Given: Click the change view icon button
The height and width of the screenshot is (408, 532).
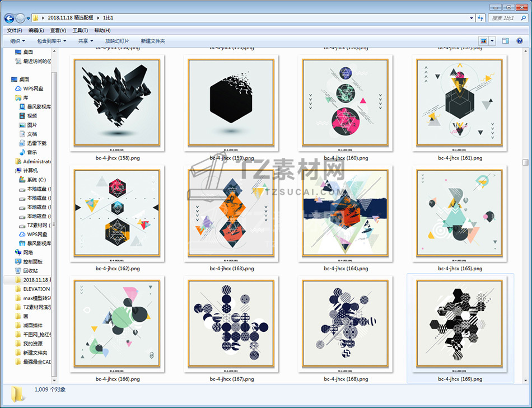Looking at the screenshot, I should 483,41.
